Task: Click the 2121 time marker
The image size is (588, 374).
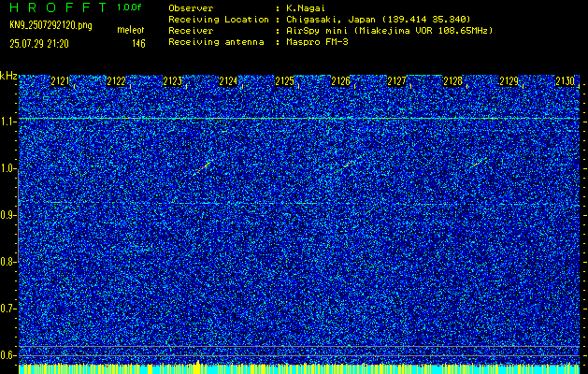Action: [x=61, y=81]
